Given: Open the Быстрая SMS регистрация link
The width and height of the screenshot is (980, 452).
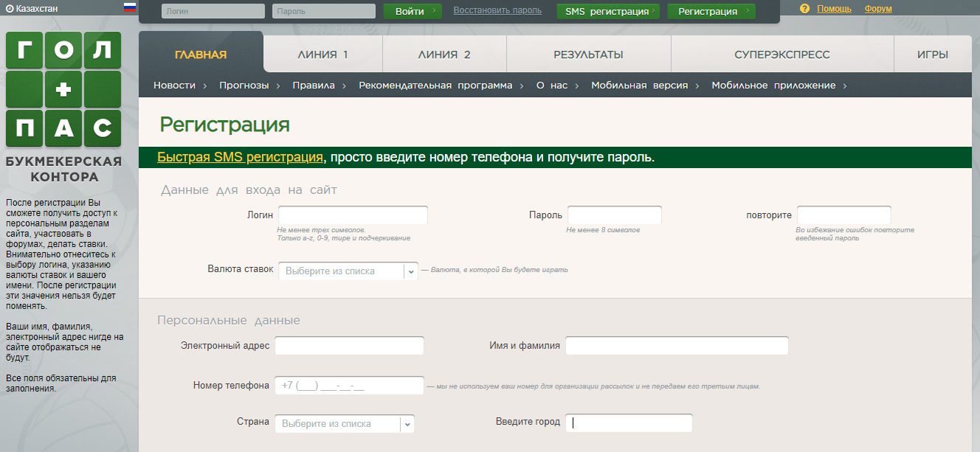Looking at the screenshot, I should point(240,157).
